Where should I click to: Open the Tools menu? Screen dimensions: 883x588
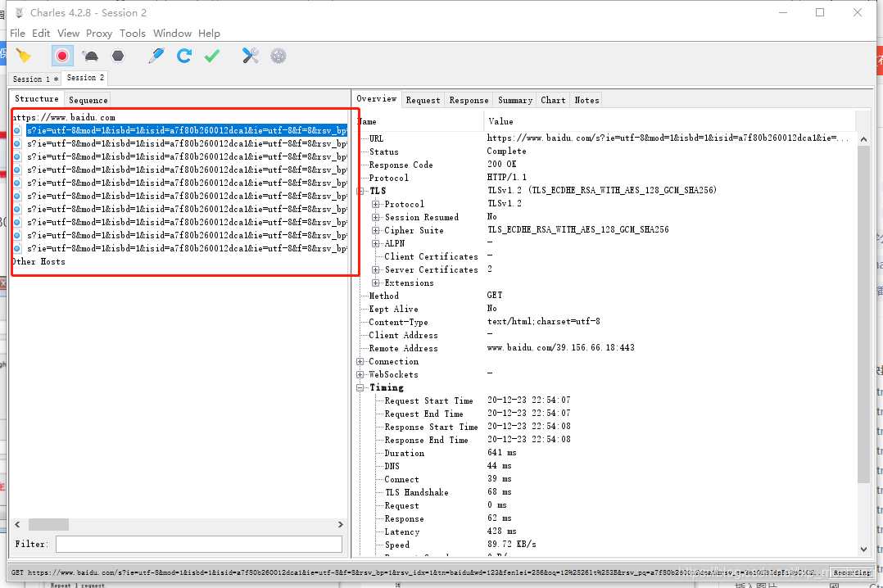click(x=133, y=34)
